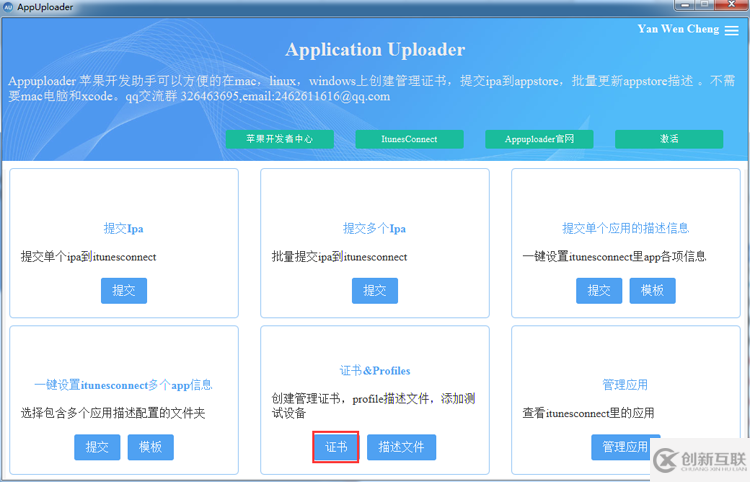Open the 苹果开发者中心 link button
The image size is (750, 482).
tap(279, 139)
